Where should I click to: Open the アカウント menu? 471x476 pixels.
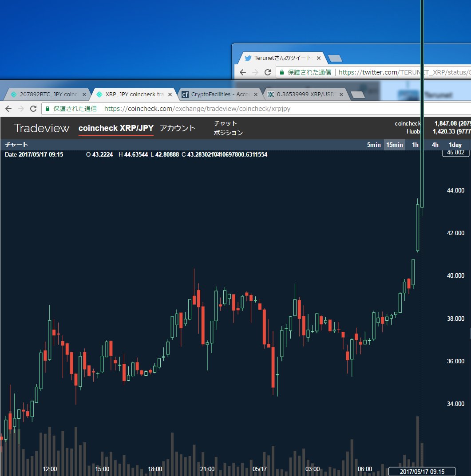(178, 128)
